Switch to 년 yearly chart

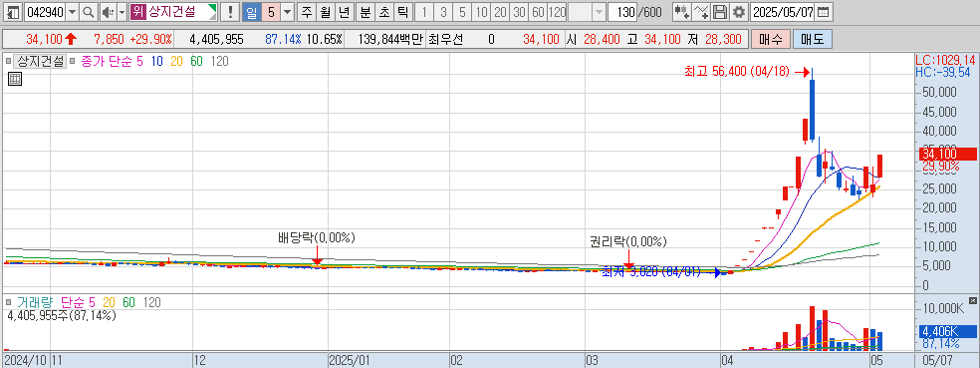click(x=345, y=11)
